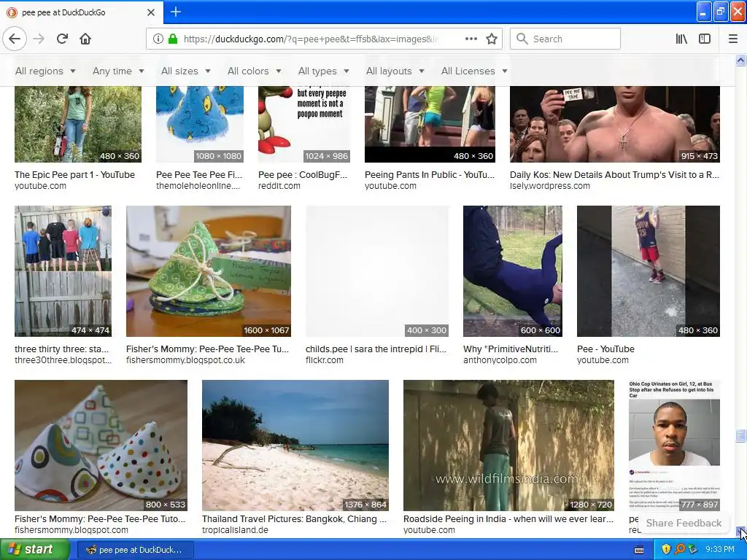The height and width of the screenshot is (560, 747).
Task: Expand the All regions filter
Action: [45, 71]
